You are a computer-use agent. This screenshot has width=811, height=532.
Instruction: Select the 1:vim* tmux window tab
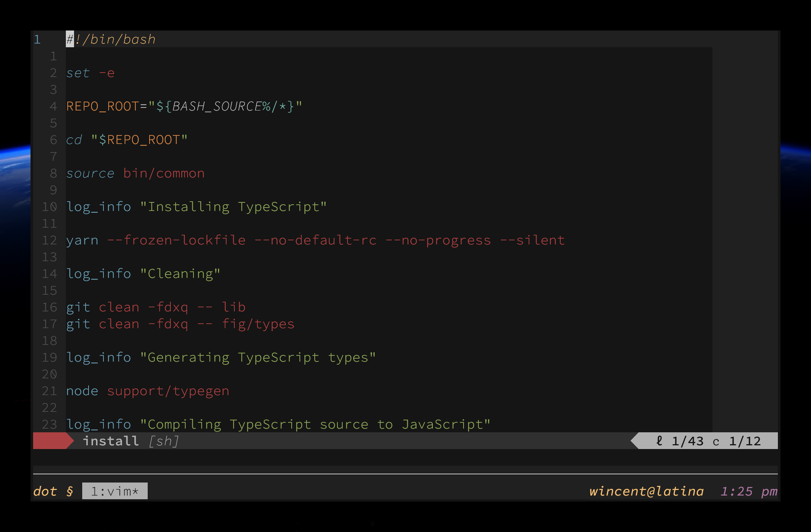(115, 491)
